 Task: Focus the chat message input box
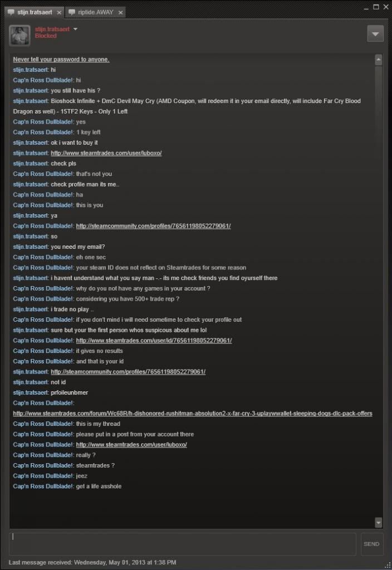click(x=183, y=544)
